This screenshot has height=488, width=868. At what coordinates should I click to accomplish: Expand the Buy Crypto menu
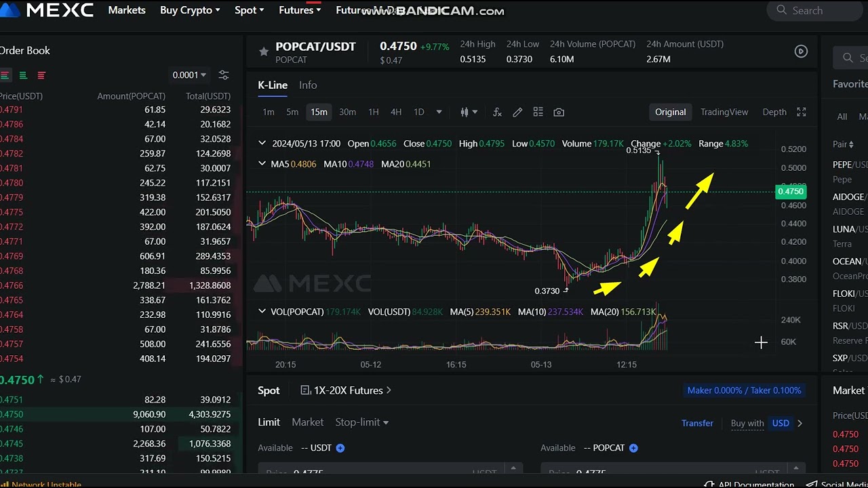(x=190, y=10)
